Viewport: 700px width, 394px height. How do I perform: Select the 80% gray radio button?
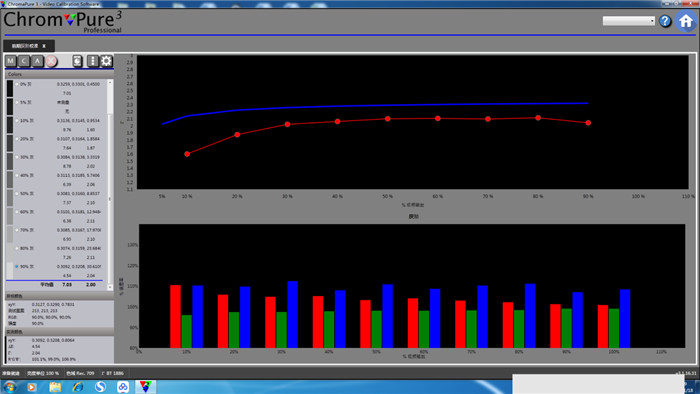[17, 249]
